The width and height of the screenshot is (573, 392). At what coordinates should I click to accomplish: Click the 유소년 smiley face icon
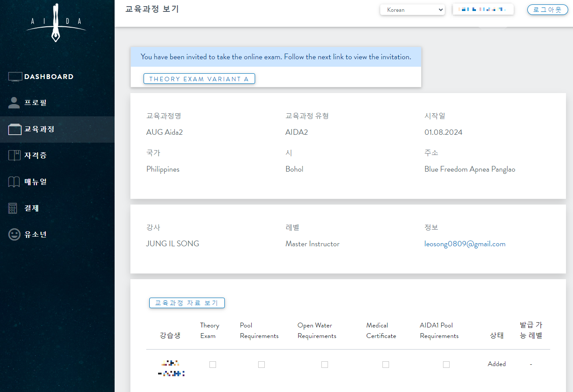14,234
